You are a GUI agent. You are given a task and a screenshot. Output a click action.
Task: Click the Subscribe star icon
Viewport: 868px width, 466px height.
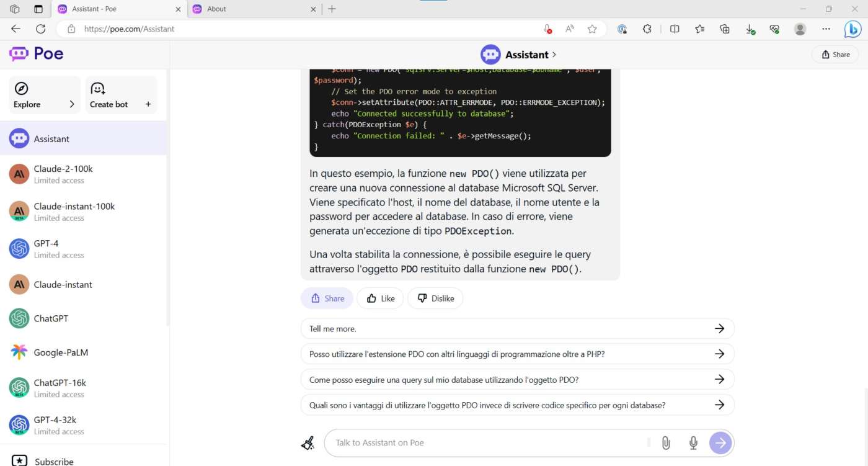20,461
